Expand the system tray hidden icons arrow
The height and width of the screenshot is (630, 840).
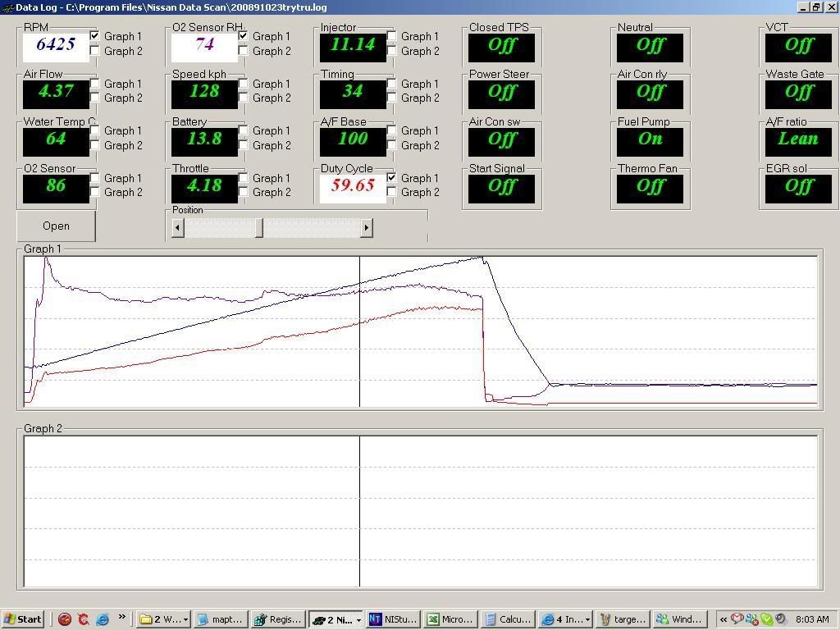pos(723,619)
